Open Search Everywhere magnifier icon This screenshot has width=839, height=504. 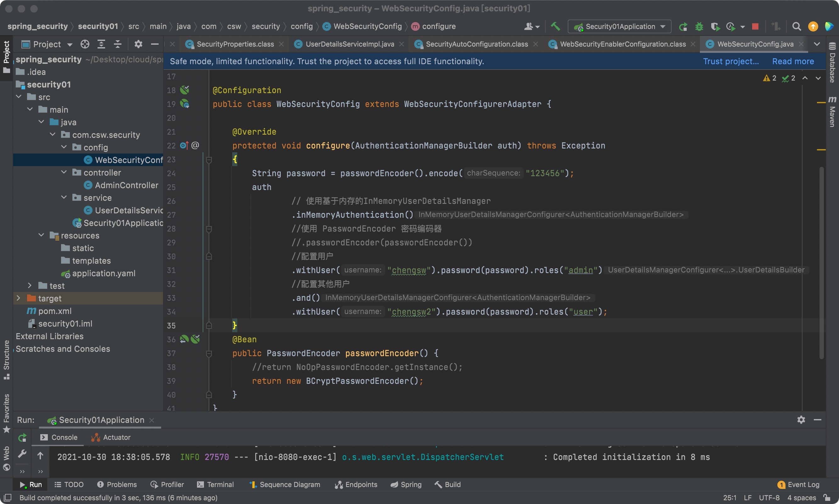point(796,26)
